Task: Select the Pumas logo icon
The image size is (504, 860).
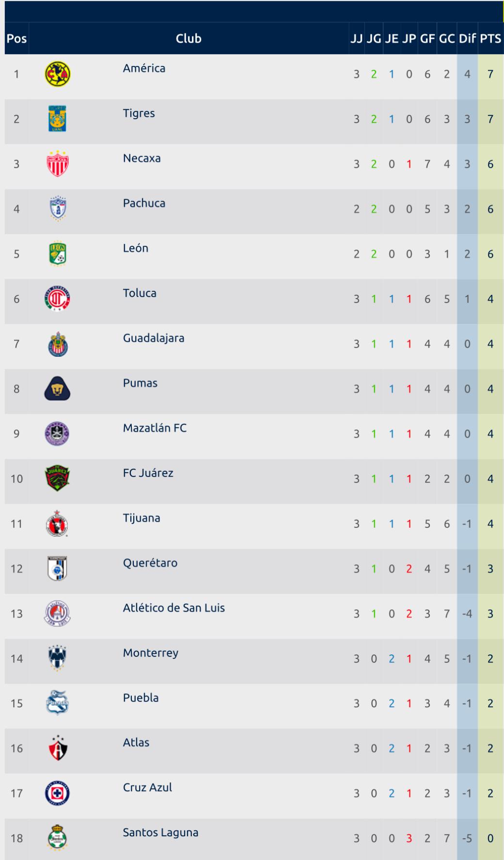Action: pyautogui.click(x=58, y=389)
